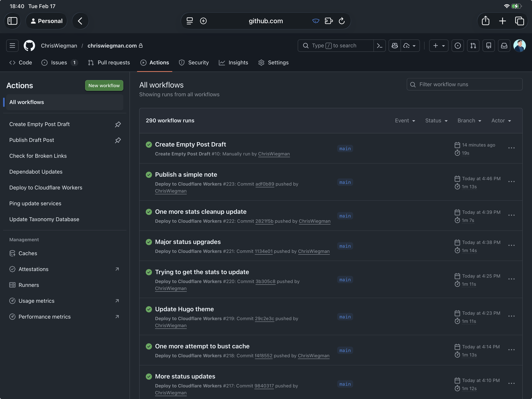Open Runners management page
This screenshot has height=399, width=532.
(65, 285)
